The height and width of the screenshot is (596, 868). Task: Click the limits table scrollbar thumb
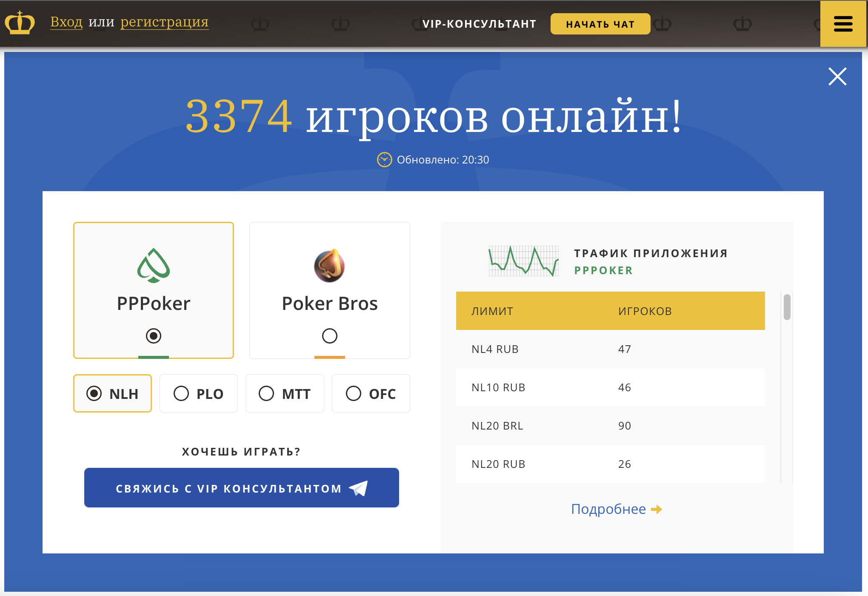click(787, 307)
